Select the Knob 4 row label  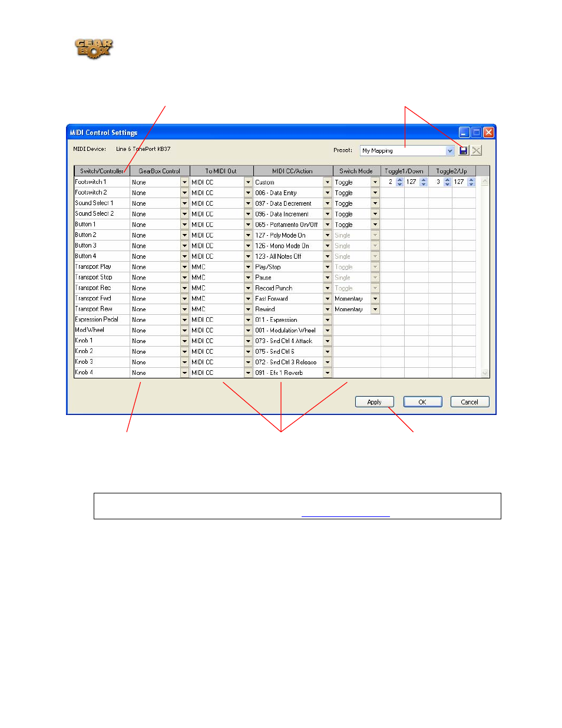(x=84, y=373)
